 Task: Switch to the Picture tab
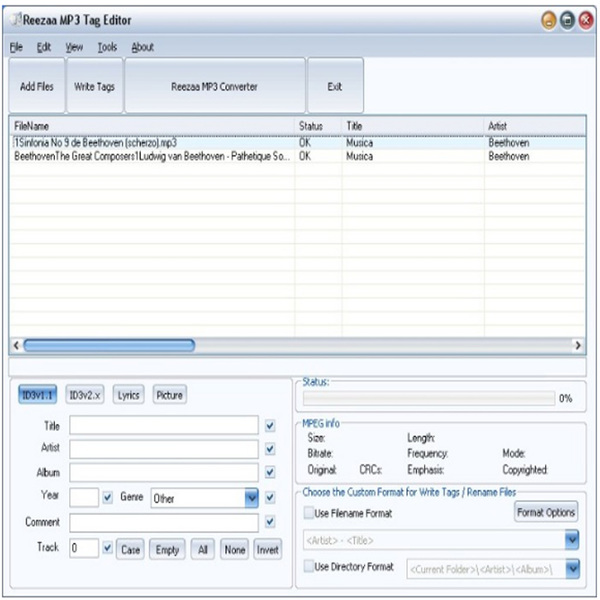coord(170,395)
